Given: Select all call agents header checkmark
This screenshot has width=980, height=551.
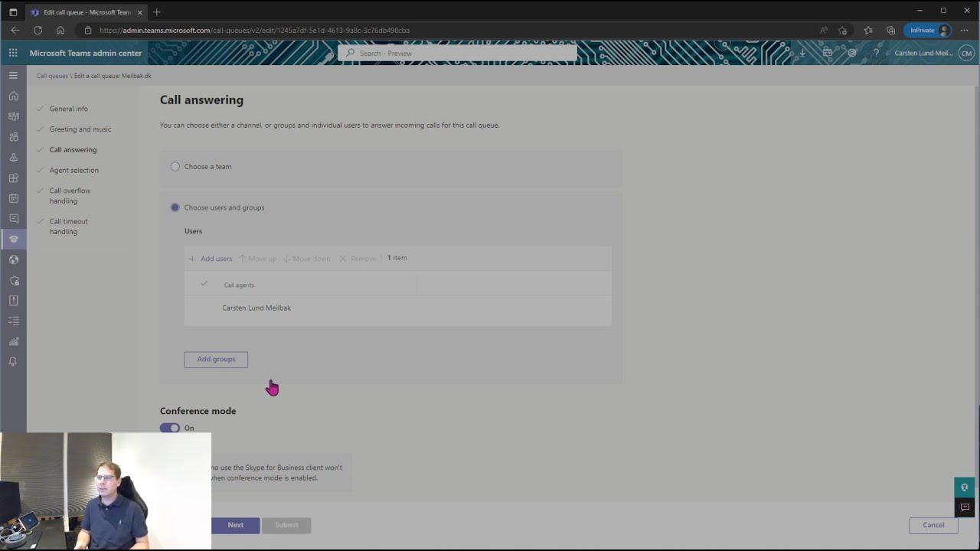Looking at the screenshot, I should [x=204, y=284].
